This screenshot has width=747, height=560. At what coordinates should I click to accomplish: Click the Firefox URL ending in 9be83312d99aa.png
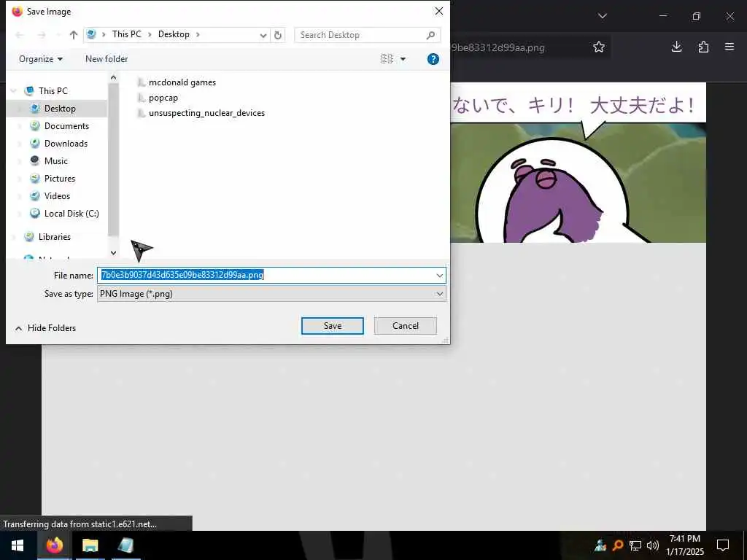pyautogui.click(x=498, y=47)
